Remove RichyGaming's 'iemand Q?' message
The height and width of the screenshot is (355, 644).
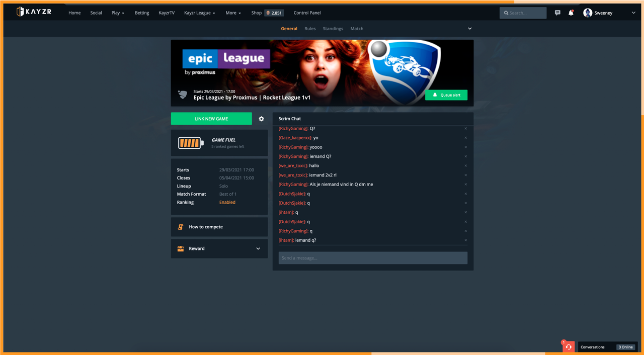pyautogui.click(x=465, y=156)
